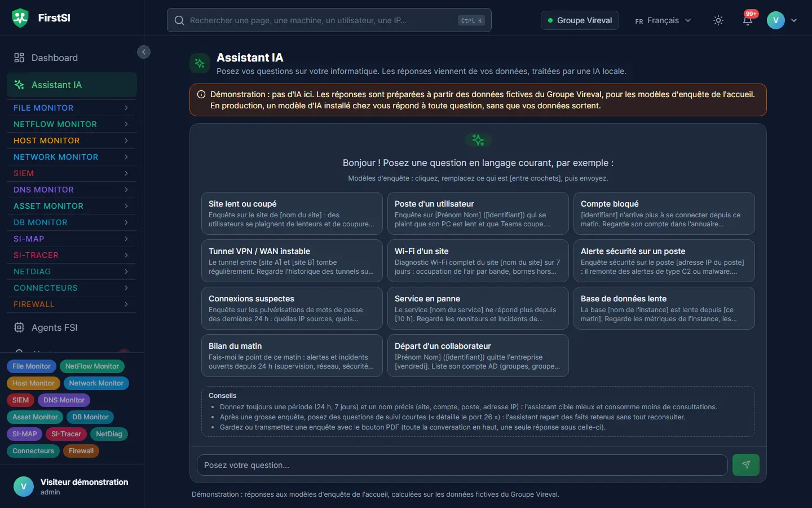Screen dimensions: 812x508
Task: Open Dashboard in the sidebar
Action: (72, 58)
